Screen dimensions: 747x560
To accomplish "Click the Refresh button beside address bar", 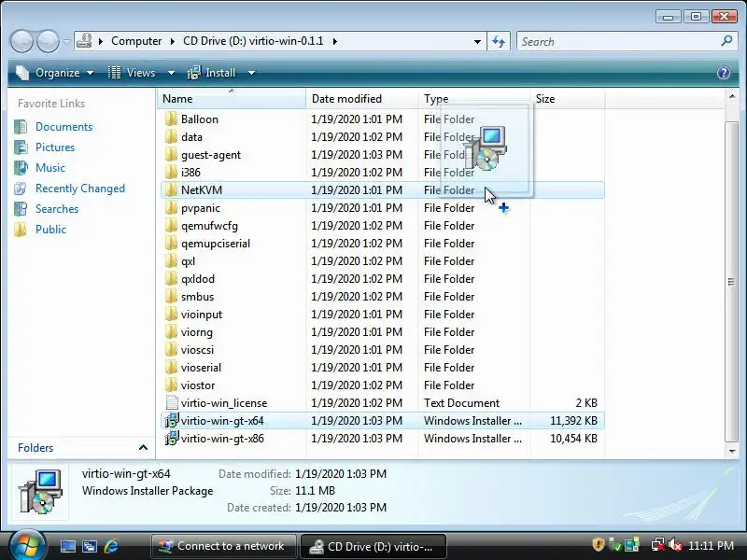I will [x=499, y=41].
